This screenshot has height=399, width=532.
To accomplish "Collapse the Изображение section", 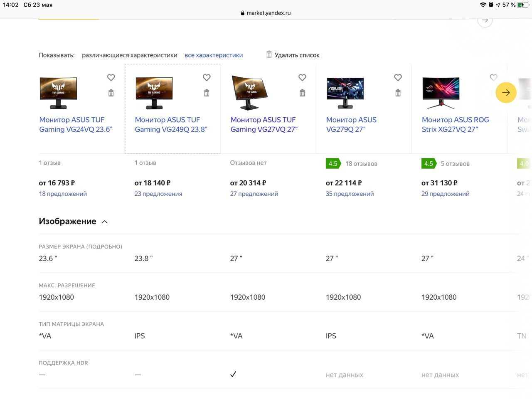I will coord(105,222).
